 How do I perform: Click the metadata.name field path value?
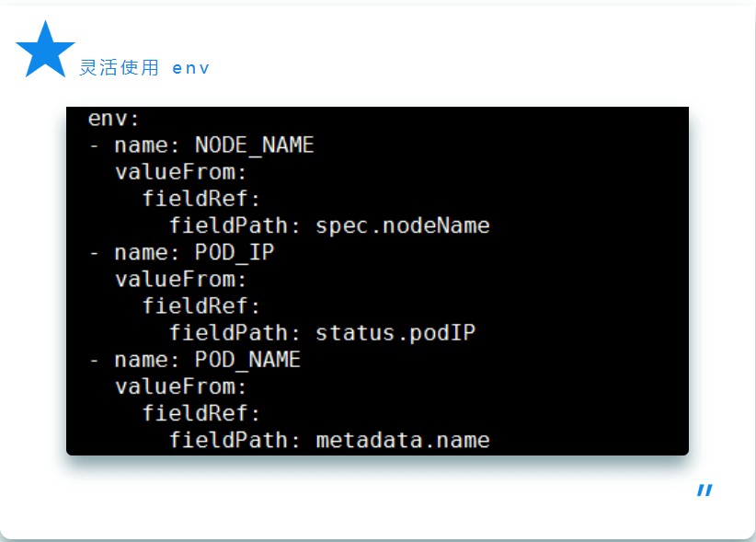(402, 440)
